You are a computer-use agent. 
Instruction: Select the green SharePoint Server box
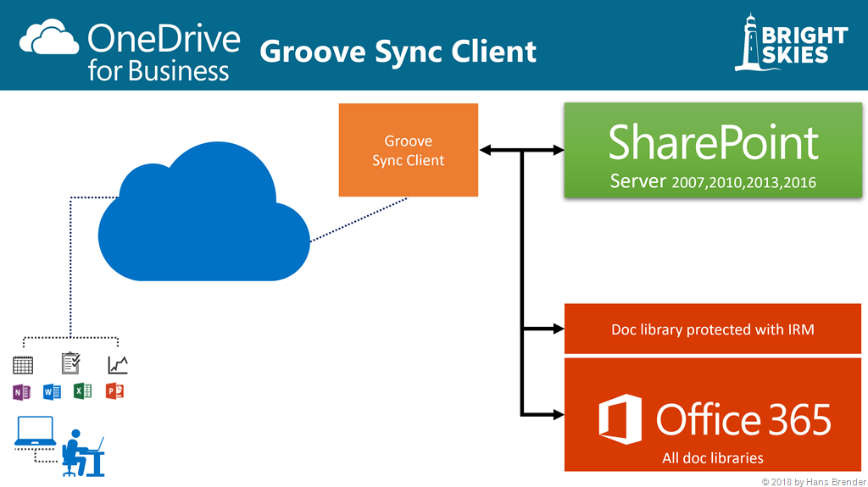tap(712, 150)
